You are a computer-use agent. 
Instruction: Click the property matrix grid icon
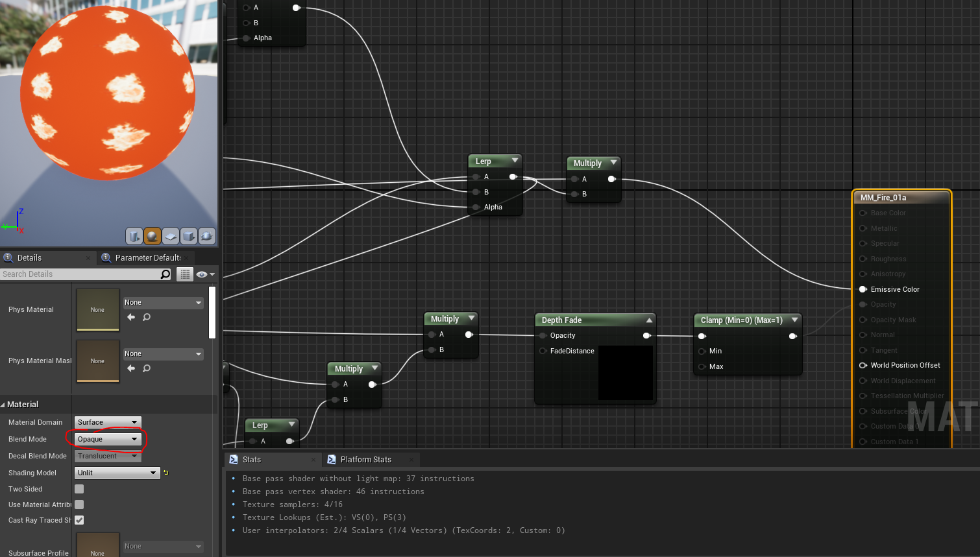pyautogui.click(x=184, y=274)
